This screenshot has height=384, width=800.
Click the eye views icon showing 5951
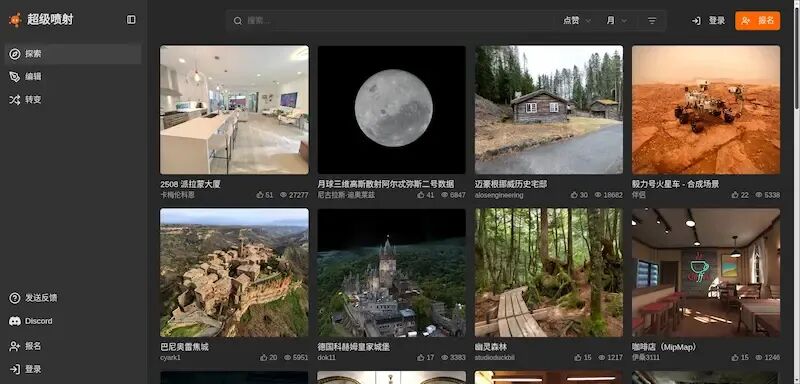pyautogui.click(x=287, y=357)
